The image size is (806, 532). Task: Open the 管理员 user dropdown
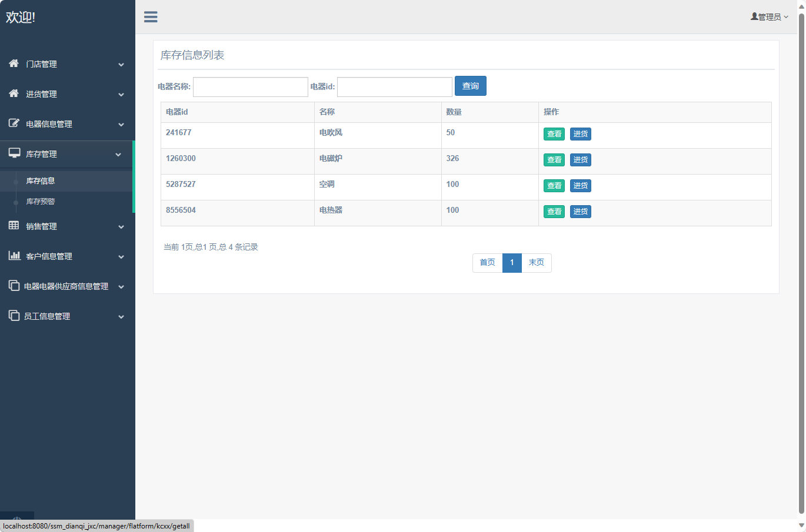[x=770, y=17]
